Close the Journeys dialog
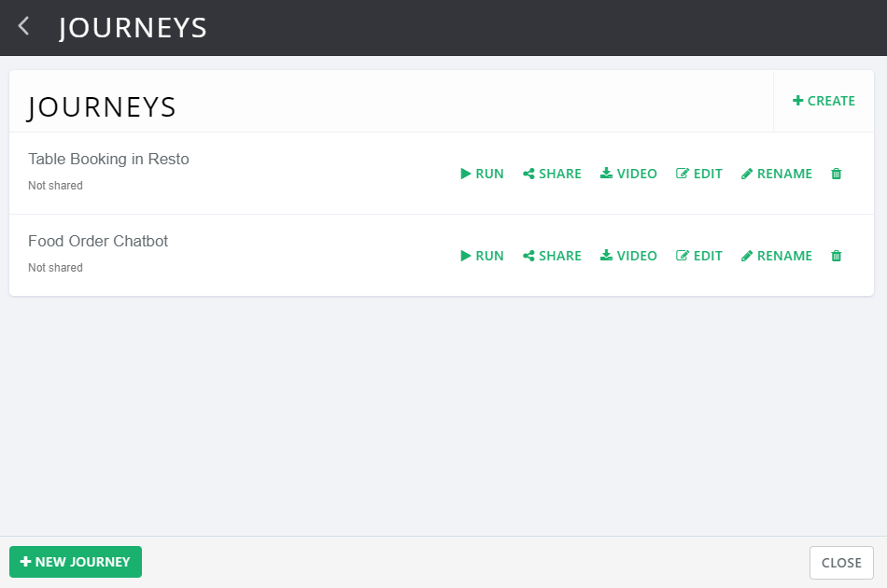The height and width of the screenshot is (588, 887). (x=841, y=563)
